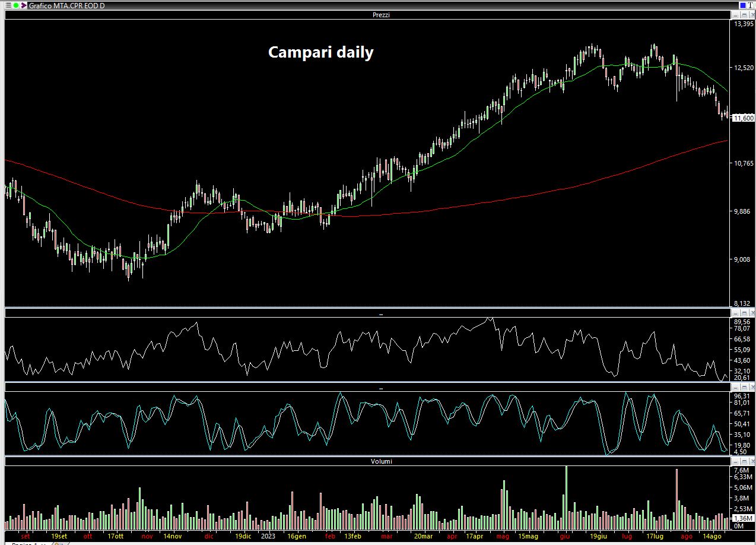The height and width of the screenshot is (545, 756).
Task: Click the 12,520 price axis label
Action: [744, 68]
